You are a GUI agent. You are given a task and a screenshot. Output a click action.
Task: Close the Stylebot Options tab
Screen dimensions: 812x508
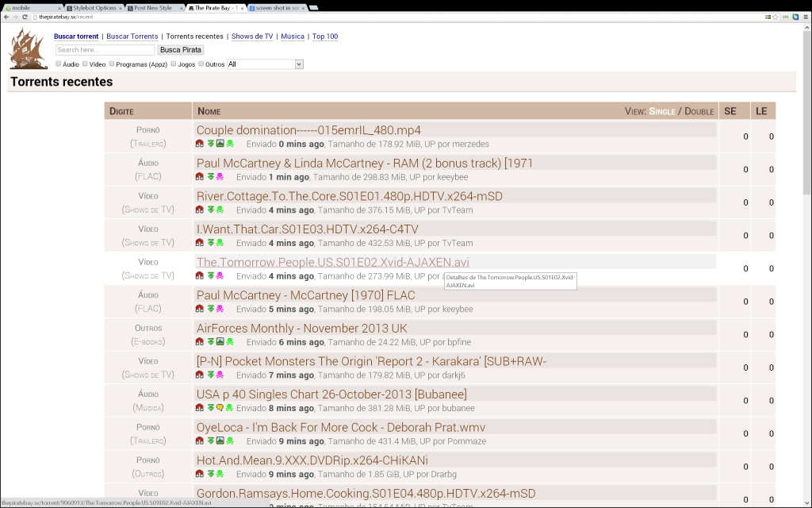tap(121, 8)
